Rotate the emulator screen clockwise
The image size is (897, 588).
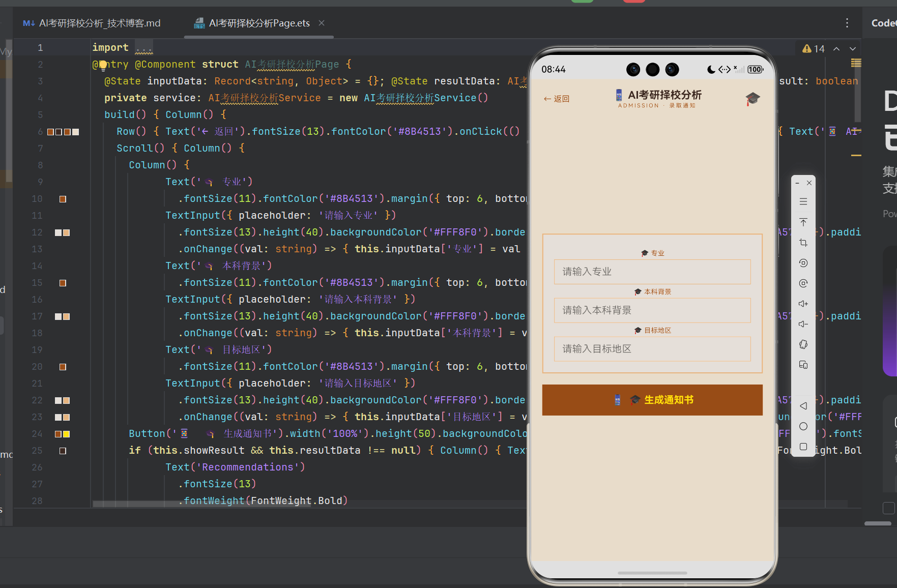803,283
